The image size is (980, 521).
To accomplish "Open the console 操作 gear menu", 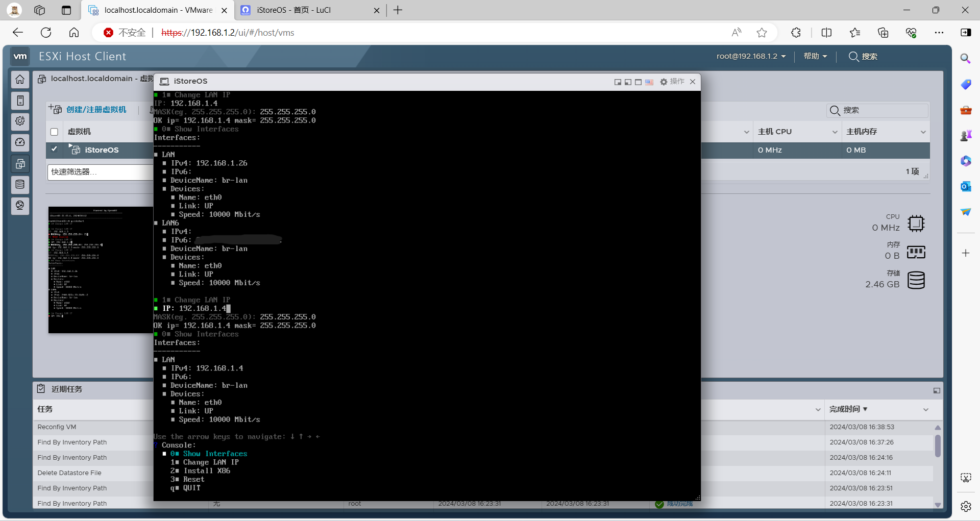I will [x=672, y=82].
